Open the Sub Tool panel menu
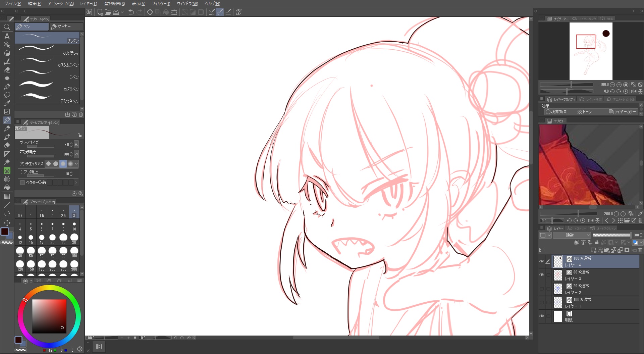This screenshot has width=644, height=354. 17,19
